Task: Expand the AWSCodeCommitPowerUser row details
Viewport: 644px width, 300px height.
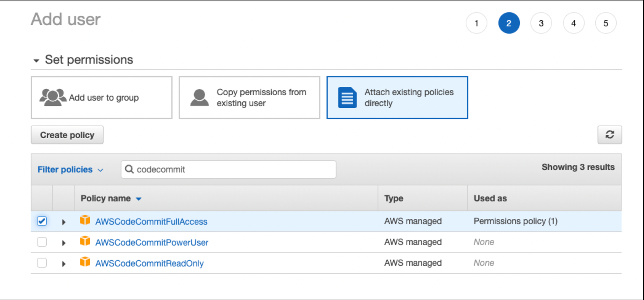Action: pyautogui.click(x=64, y=243)
